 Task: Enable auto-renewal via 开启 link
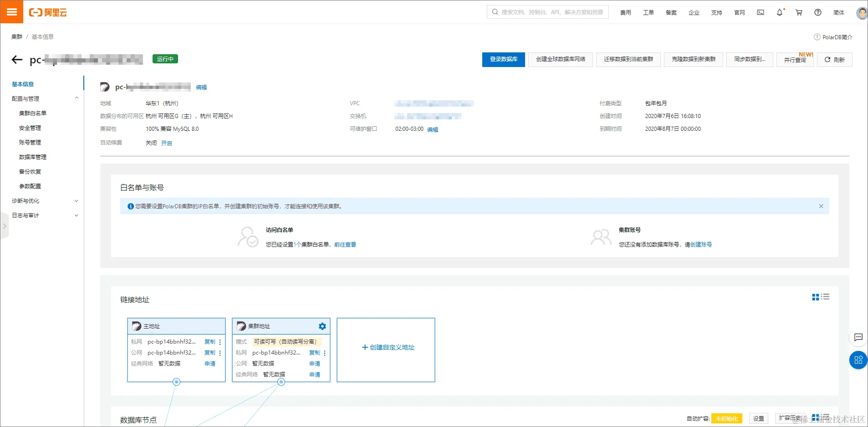167,143
